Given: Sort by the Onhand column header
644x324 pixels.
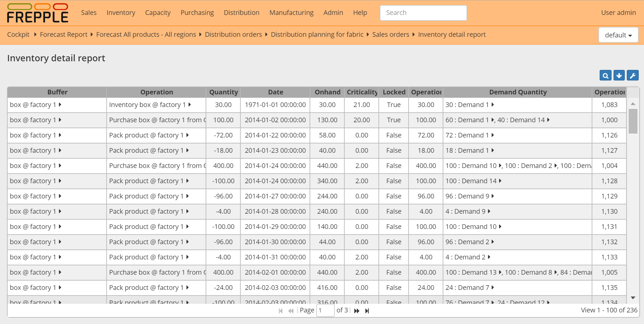Looking at the screenshot, I should [x=327, y=92].
